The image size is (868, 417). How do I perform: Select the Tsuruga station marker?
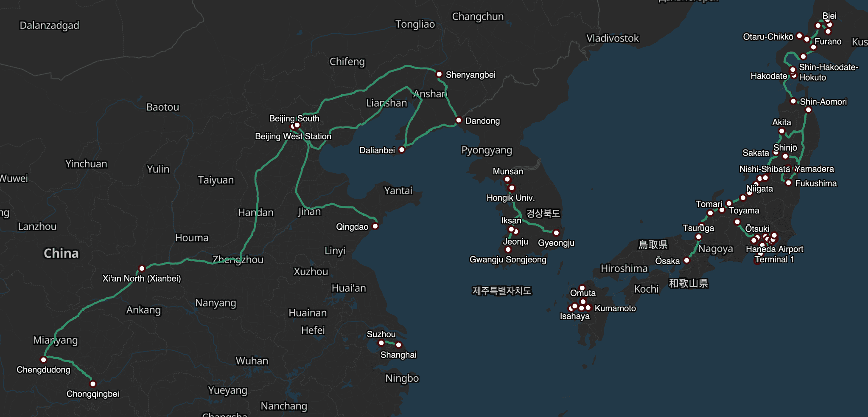[698, 237]
